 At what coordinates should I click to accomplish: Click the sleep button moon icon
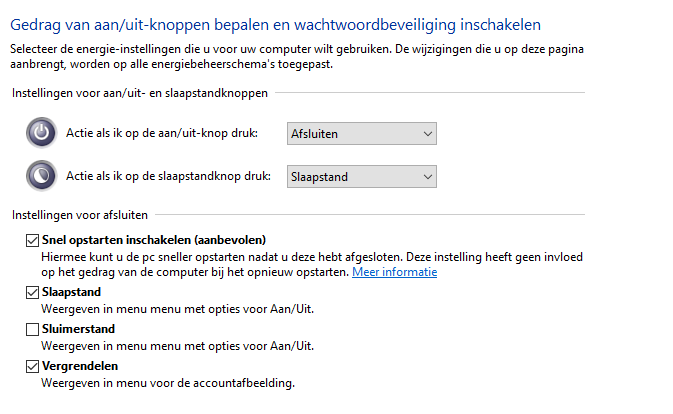coord(41,175)
